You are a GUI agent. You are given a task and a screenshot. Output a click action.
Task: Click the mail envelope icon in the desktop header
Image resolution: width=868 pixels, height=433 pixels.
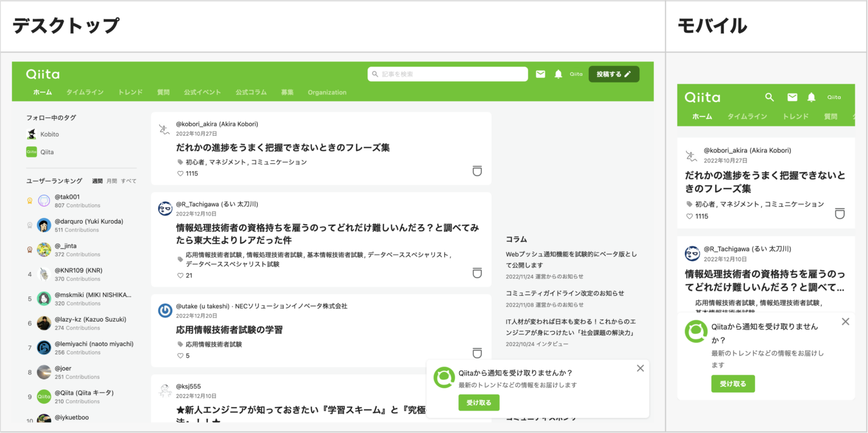pyautogui.click(x=540, y=73)
